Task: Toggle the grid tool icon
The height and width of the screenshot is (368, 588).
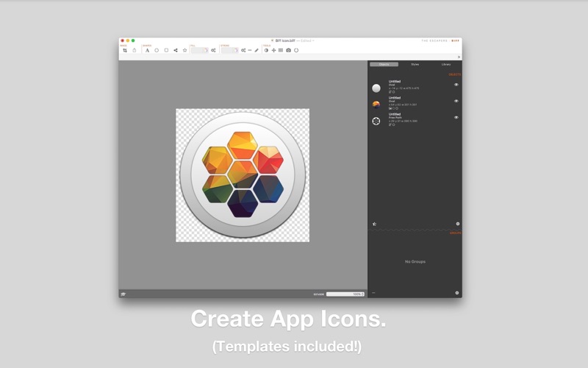Action: click(x=281, y=50)
